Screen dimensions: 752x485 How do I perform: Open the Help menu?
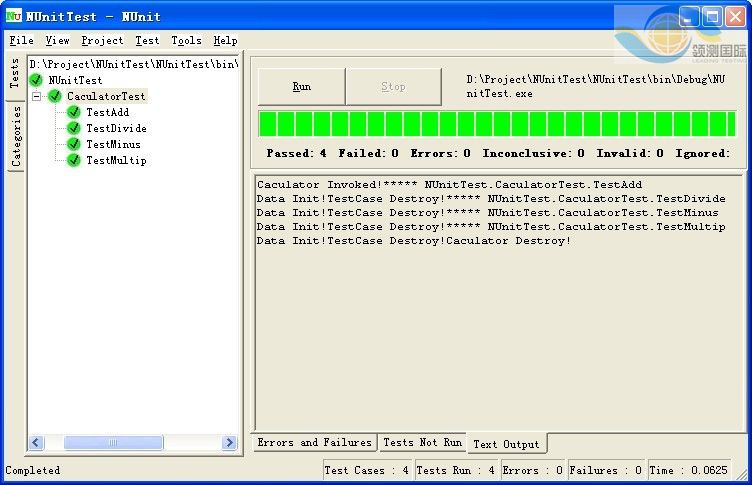[225, 40]
